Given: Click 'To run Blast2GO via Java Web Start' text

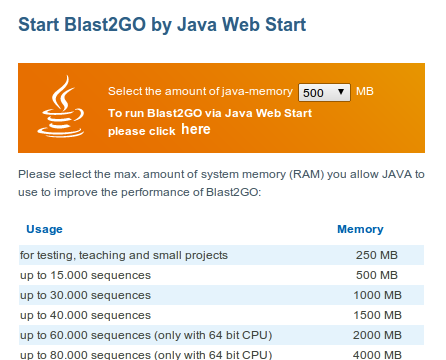Looking at the screenshot, I should coord(210,113).
